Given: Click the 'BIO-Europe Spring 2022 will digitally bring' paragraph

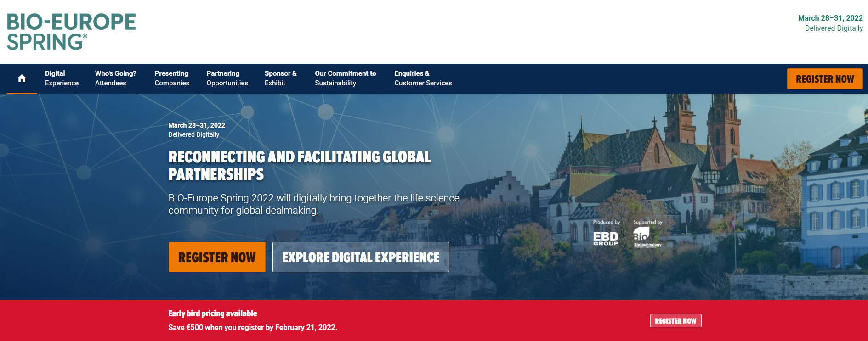Looking at the screenshot, I should pyautogui.click(x=314, y=204).
